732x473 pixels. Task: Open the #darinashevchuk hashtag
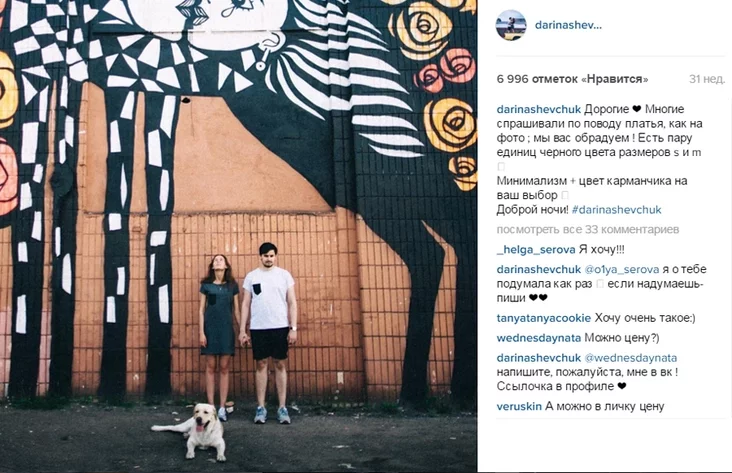coord(616,210)
